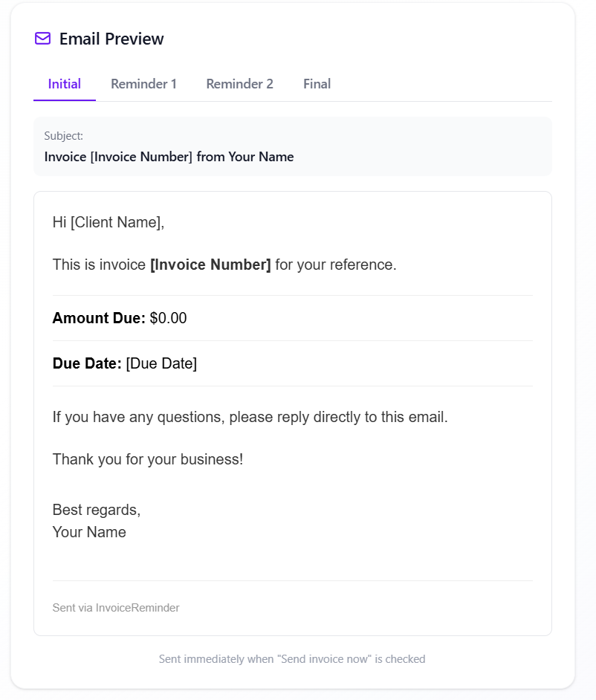Image resolution: width=596 pixels, height=700 pixels.
Task: Click the Email Preview heading
Action: click(x=111, y=39)
